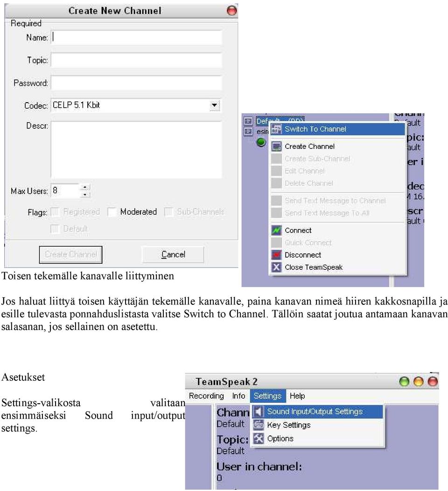This screenshot has height=491, width=448.
Task: Click the Password input field
Action: (x=136, y=83)
